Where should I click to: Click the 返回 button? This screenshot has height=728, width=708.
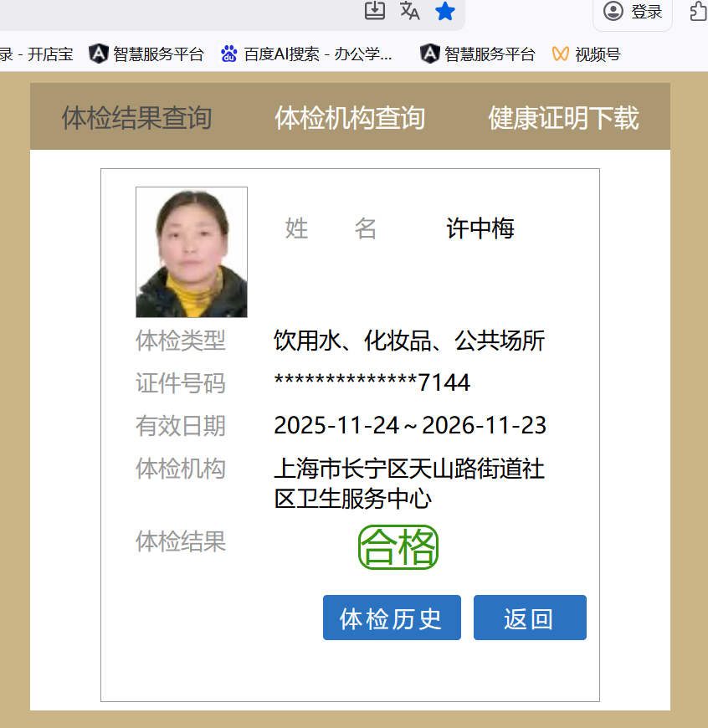(530, 618)
